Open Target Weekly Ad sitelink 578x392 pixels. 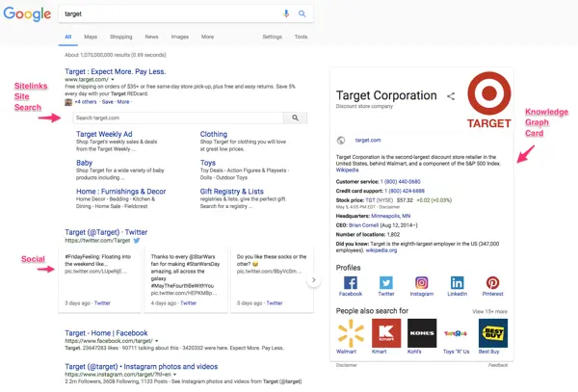[x=104, y=134]
